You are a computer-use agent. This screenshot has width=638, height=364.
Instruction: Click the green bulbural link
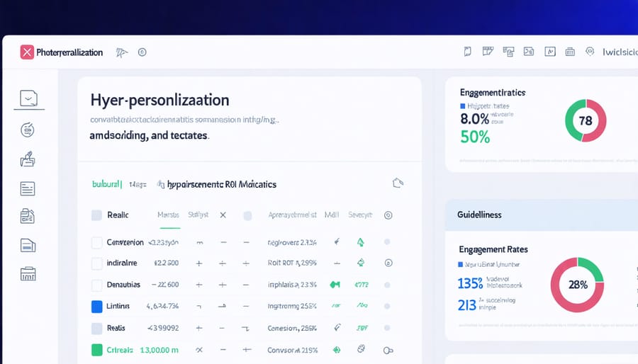point(107,184)
